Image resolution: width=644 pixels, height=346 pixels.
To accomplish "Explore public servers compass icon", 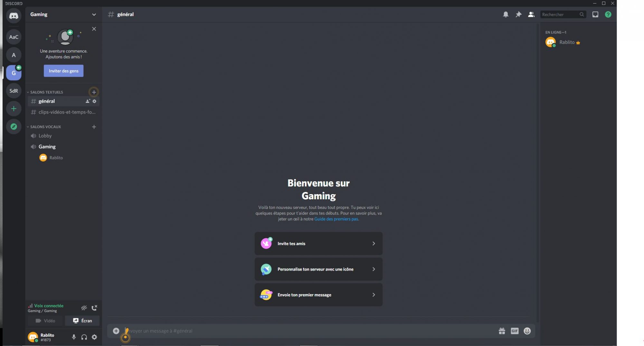I will tap(14, 127).
